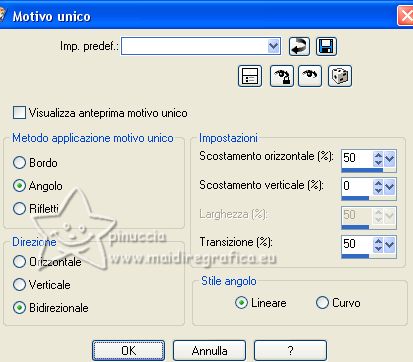Select the Curvo corner style
This screenshot has height=362, width=413.
[322, 303]
